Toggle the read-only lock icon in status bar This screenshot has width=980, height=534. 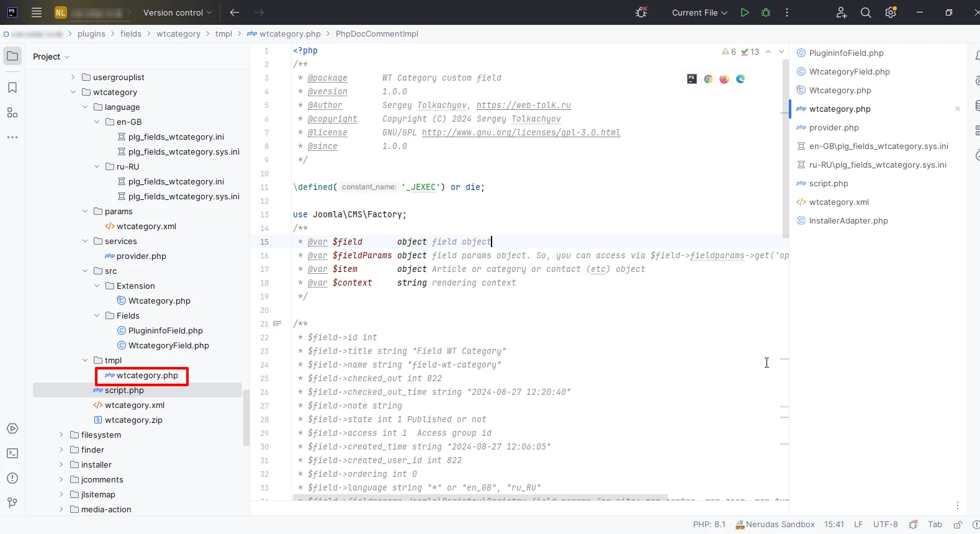coord(958,525)
